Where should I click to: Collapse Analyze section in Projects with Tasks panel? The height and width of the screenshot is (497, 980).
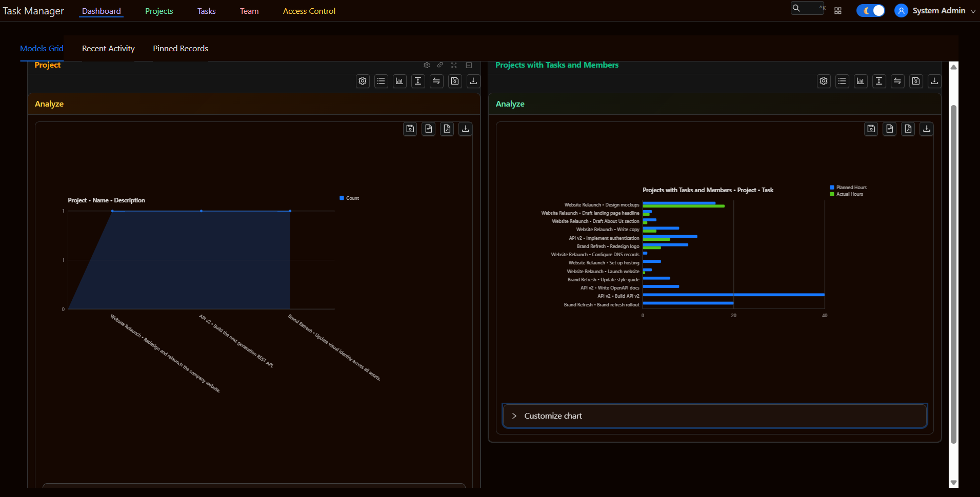tap(714, 104)
